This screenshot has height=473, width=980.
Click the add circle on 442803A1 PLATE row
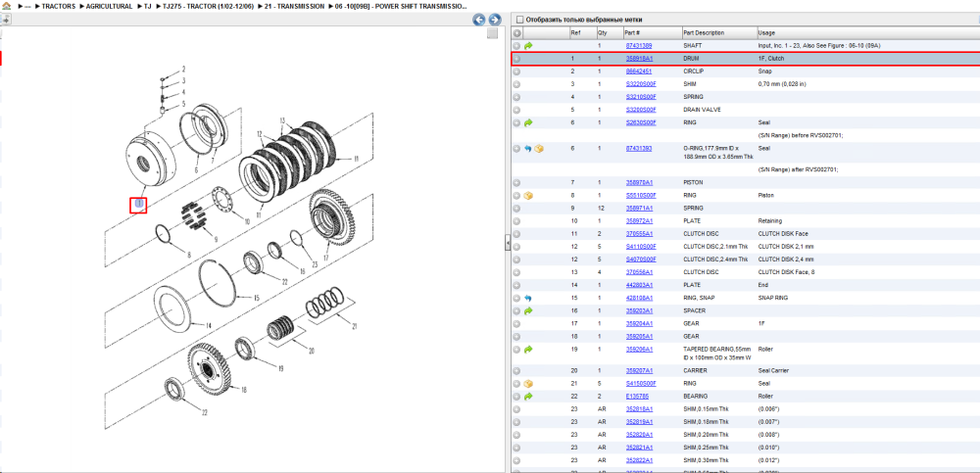click(516, 285)
